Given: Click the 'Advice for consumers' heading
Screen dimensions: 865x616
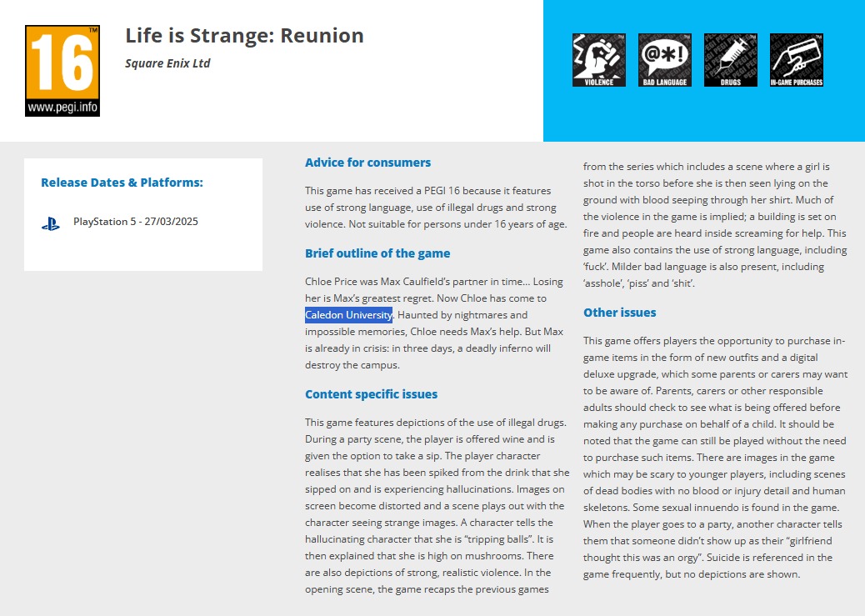Looking at the screenshot, I should (367, 163).
